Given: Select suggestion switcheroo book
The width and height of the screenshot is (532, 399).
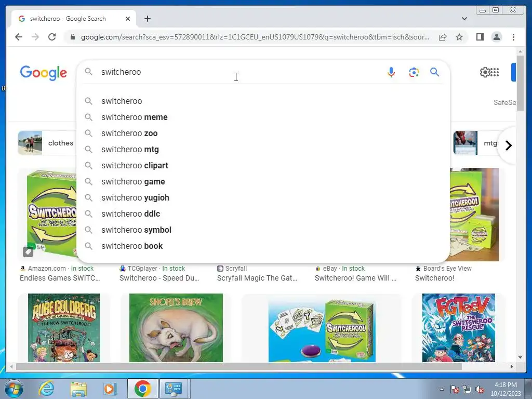Looking at the screenshot, I should click(263, 246).
